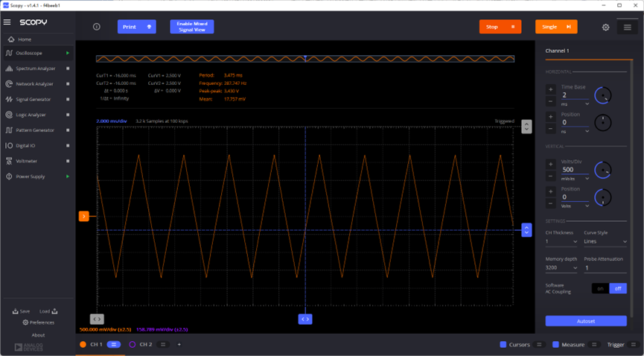Click the horizontal Position rotary knob
Viewport: 644px width, 356px height.
click(x=603, y=123)
